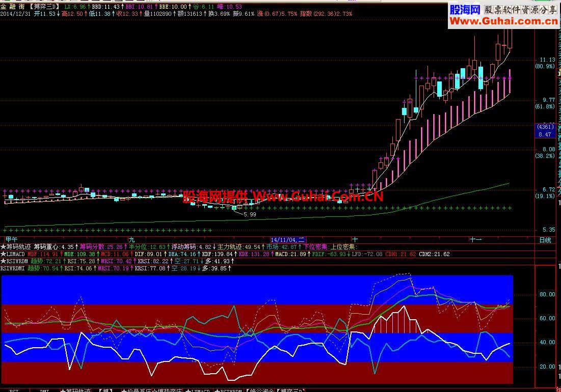Click the LX:6.96 value
The height and width of the screenshot is (392, 561).
point(75,7)
